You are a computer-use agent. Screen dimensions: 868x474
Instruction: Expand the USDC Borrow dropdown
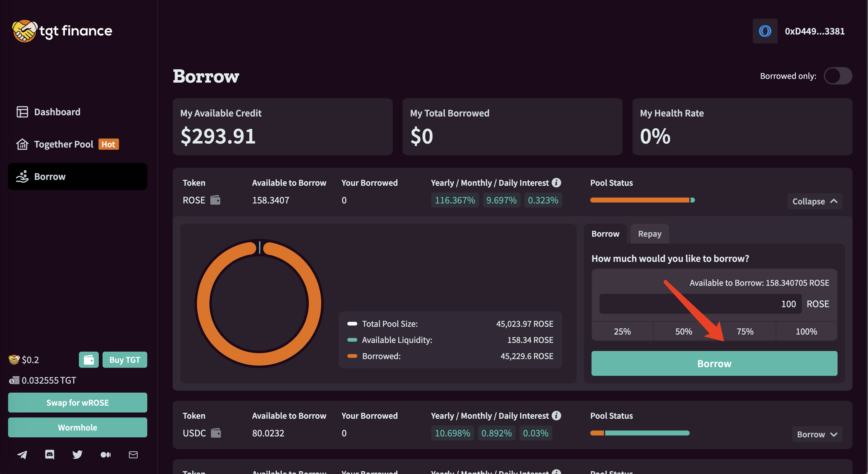coord(817,434)
